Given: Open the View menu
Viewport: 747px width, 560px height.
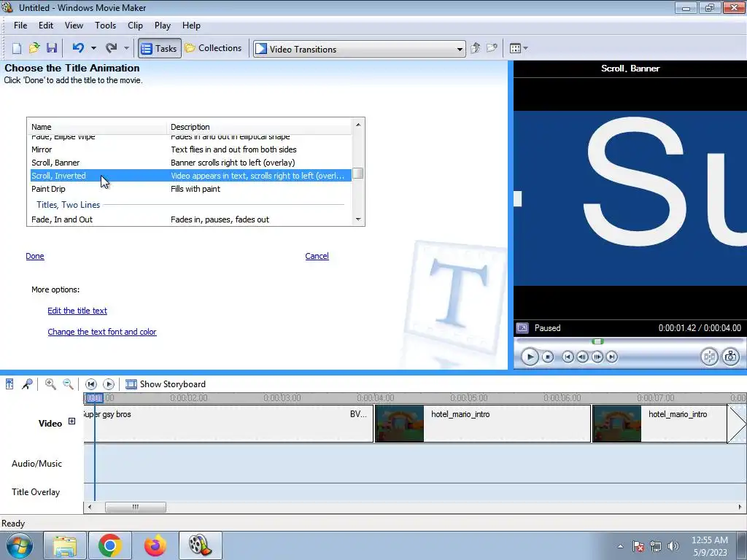Looking at the screenshot, I should click(x=74, y=26).
